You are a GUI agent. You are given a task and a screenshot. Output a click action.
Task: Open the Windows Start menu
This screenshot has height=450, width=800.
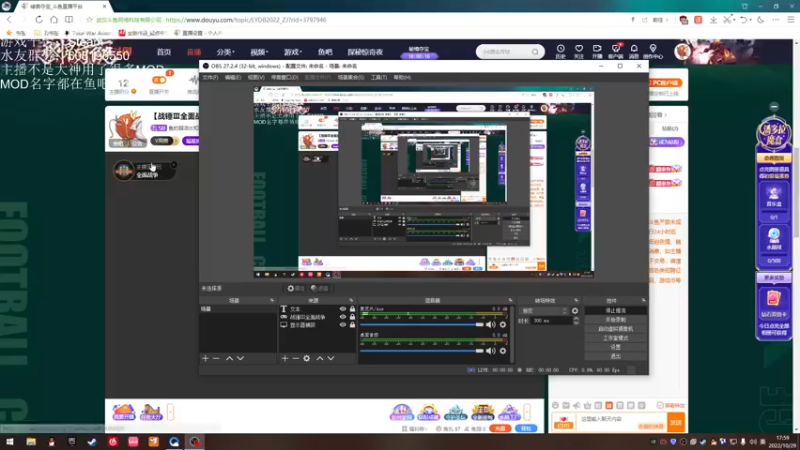coord(10,442)
